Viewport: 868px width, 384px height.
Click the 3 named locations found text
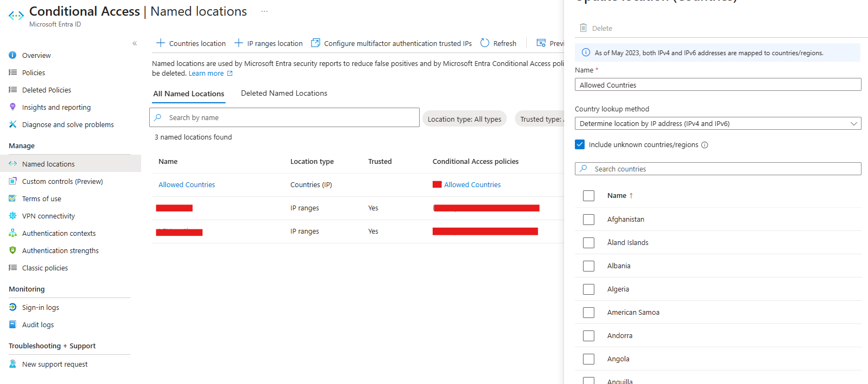click(x=193, y=137)
